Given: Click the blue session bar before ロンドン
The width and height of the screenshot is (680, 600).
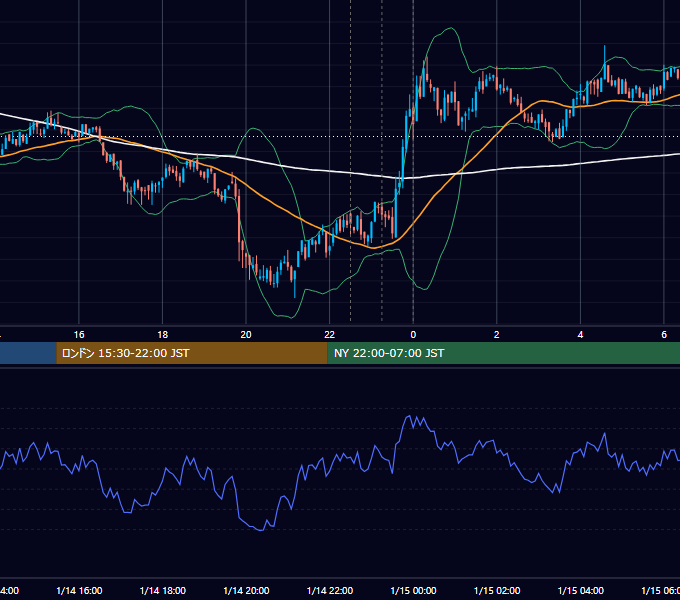Looking at the screenshot, I should (28, 353).
